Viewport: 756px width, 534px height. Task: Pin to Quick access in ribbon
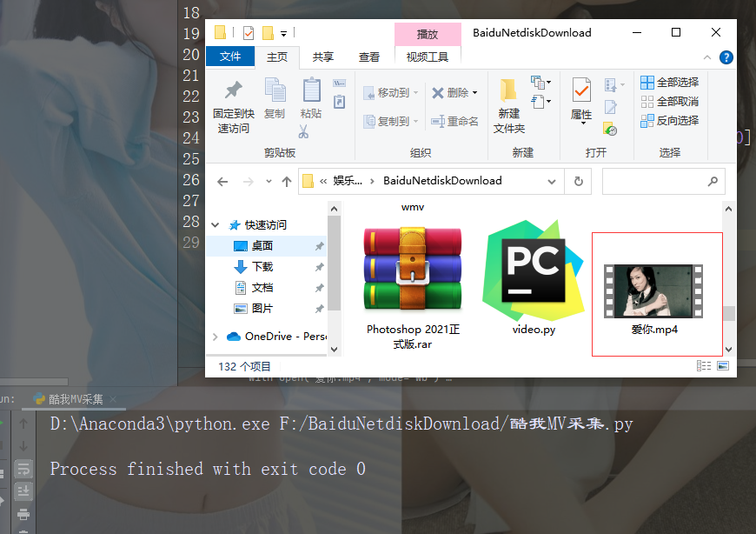(x=234, y=107)
